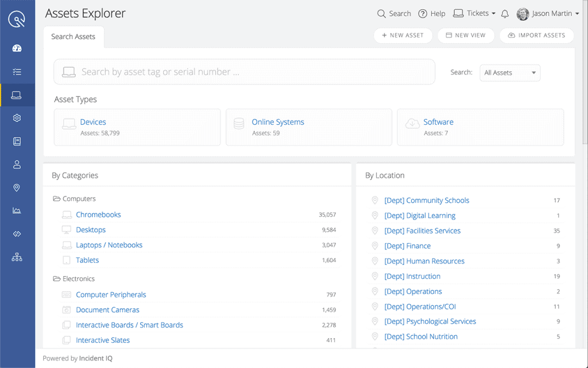Click the asset search input field

[x=244, y=71]
